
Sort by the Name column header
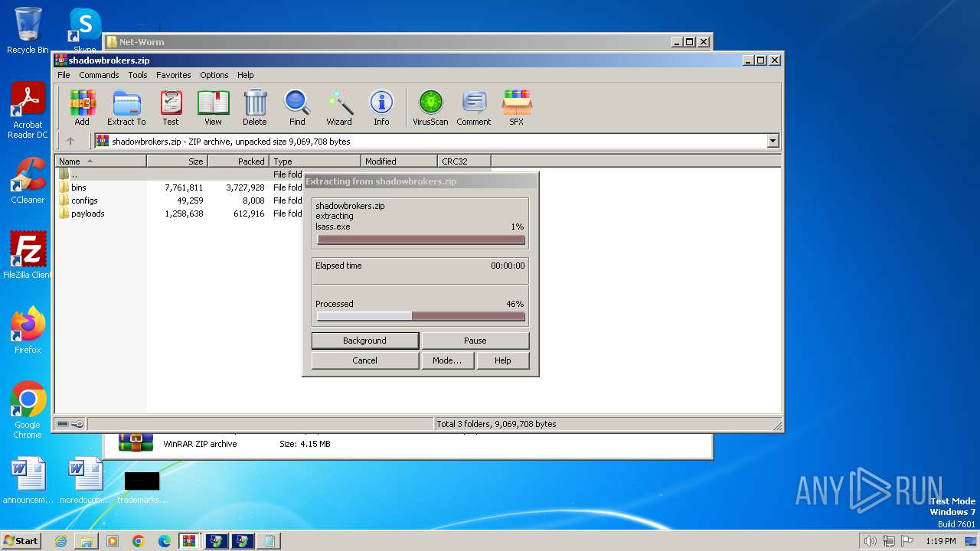tap(100, 161)
